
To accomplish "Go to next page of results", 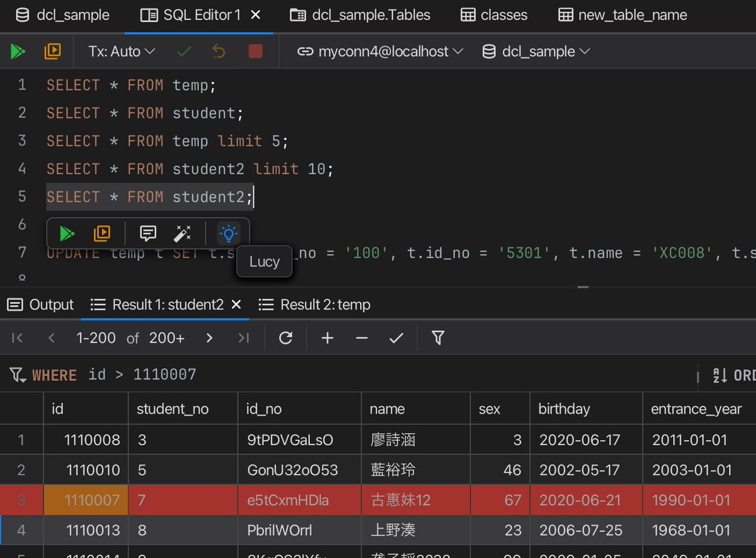I will [209, 339].
